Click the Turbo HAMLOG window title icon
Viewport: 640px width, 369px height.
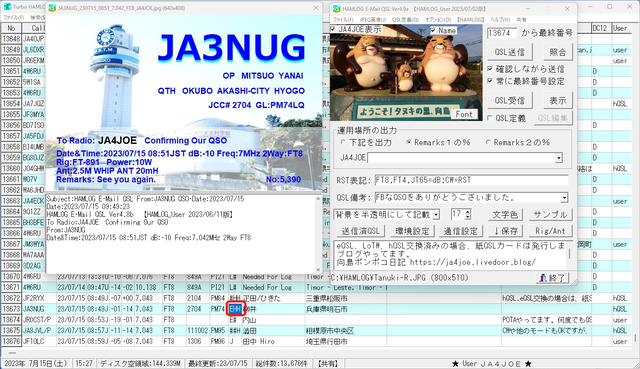coord(7,7)
